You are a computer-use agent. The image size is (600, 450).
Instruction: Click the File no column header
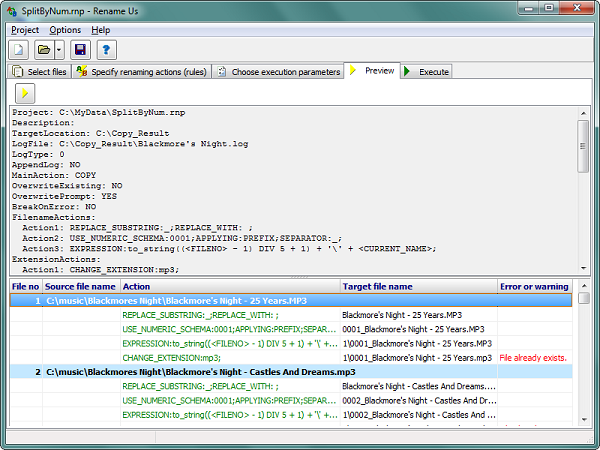tap(25, 287)
